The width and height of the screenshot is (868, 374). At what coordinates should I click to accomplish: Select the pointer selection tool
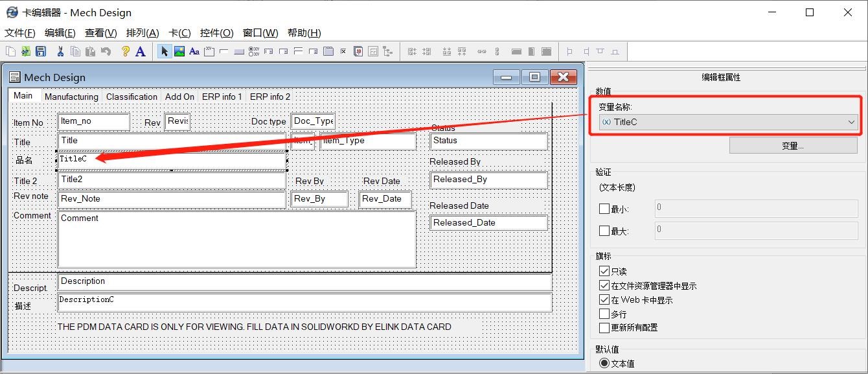[x=165, y=51]
